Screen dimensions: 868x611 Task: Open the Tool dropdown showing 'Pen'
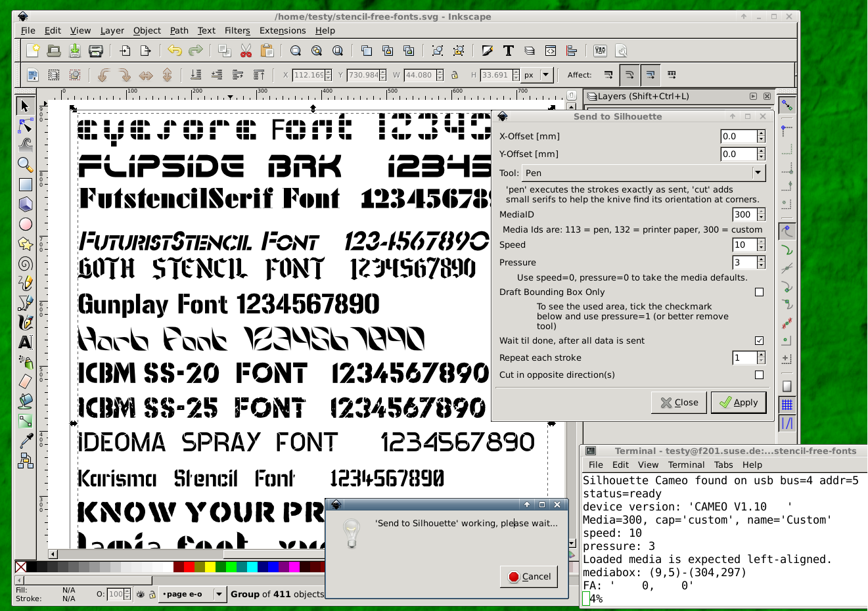click(644, 173)
